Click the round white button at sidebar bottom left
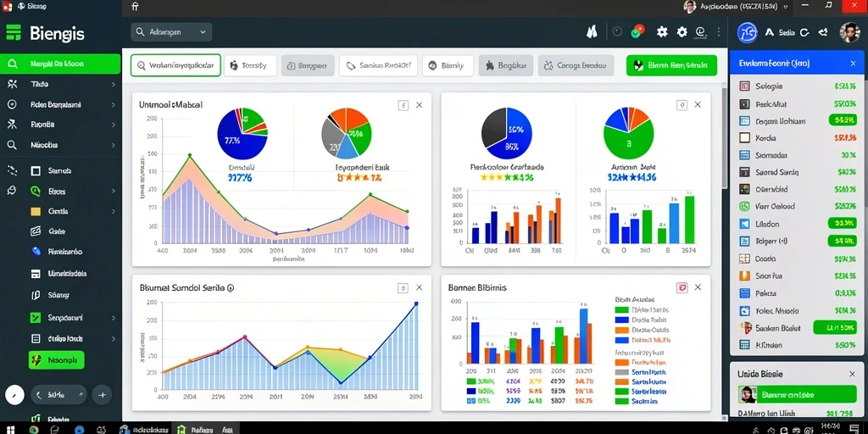868x434 pixels. 15,395
